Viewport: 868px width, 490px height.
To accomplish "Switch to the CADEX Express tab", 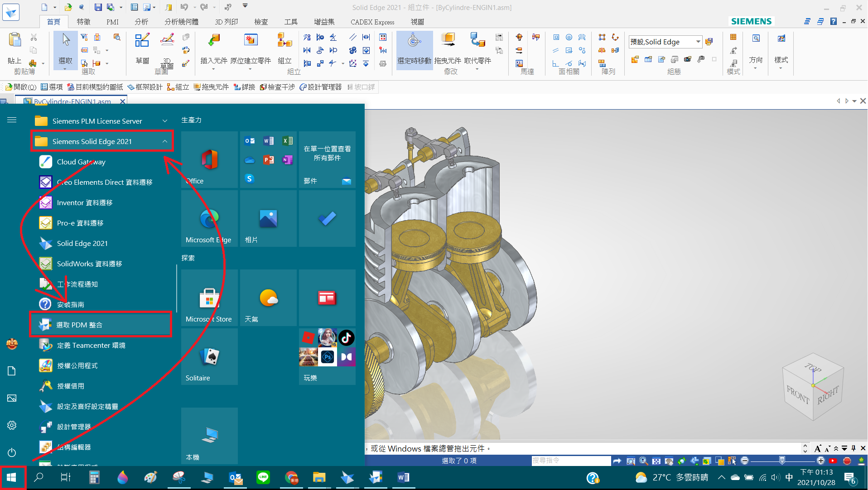I will click(x=372, y=22).
